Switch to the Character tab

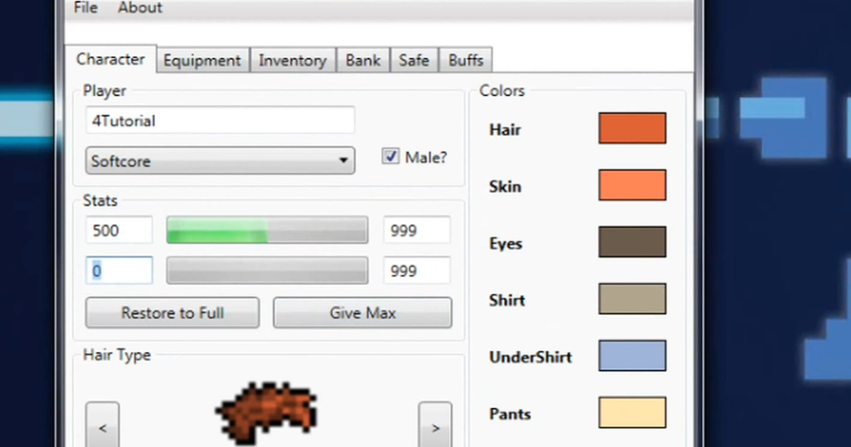coord(111,59)
